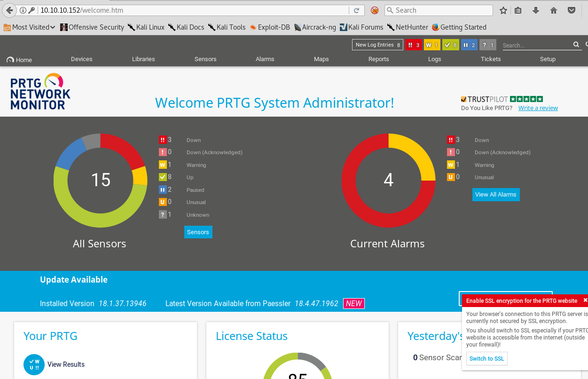Click the green Up sensors badge in header
Image resolution: width=588 pixels, height=379 pixels.
450,45
